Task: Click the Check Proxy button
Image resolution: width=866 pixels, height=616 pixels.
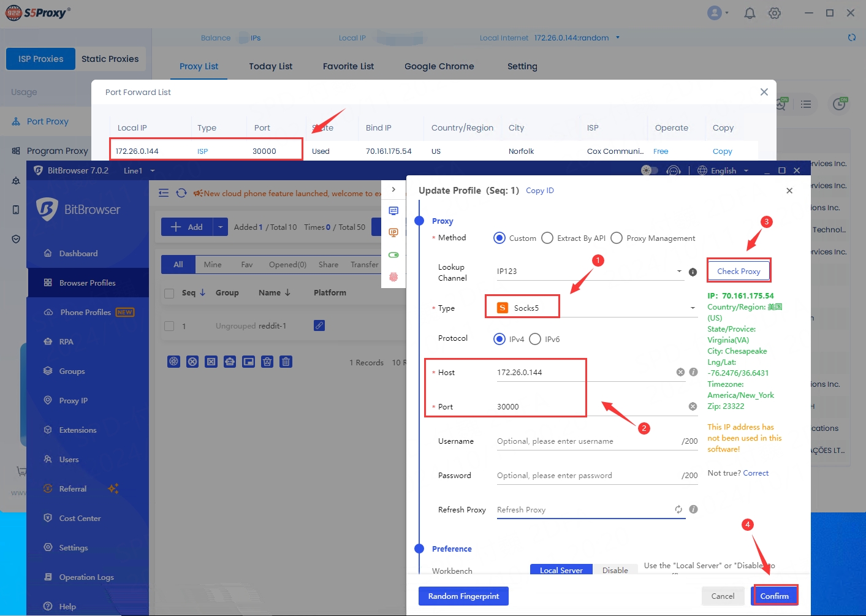Action: (x=739, y=271)
